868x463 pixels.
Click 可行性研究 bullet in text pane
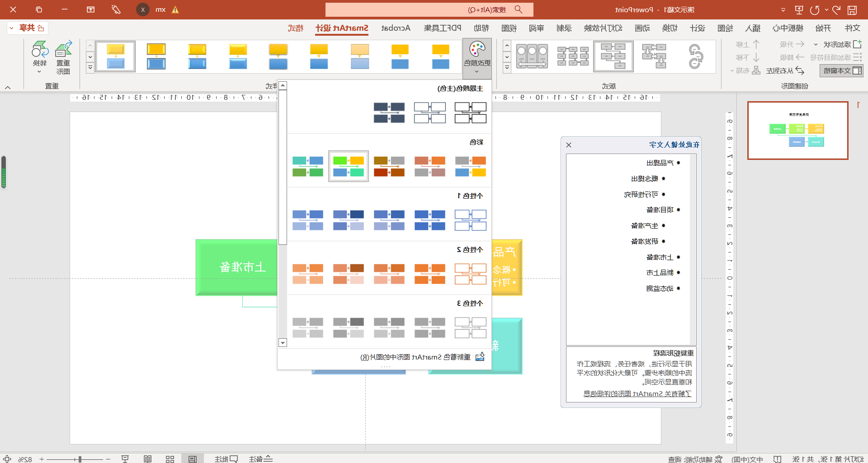[x=641, y=194]
